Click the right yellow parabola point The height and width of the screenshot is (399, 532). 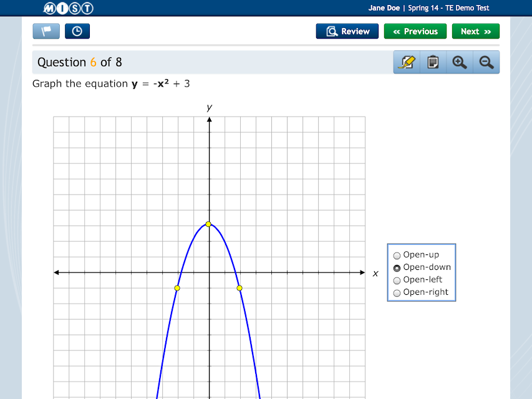coord(239,288)
